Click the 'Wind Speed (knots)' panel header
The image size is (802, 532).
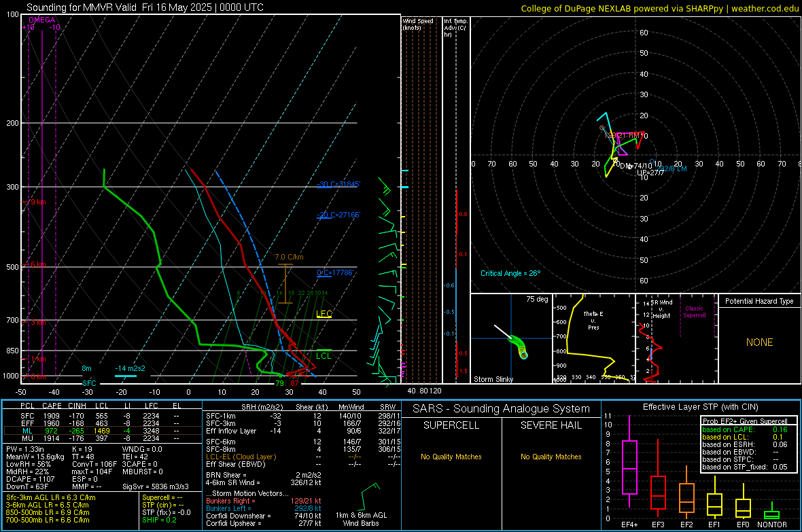click(x=418, y=24)
